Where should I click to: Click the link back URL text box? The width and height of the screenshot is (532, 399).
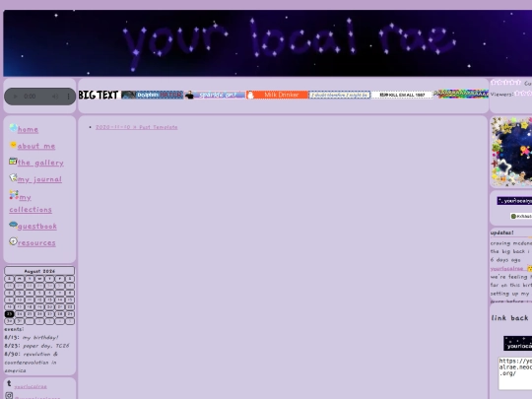pyautogui.click(x=515, y=373)
